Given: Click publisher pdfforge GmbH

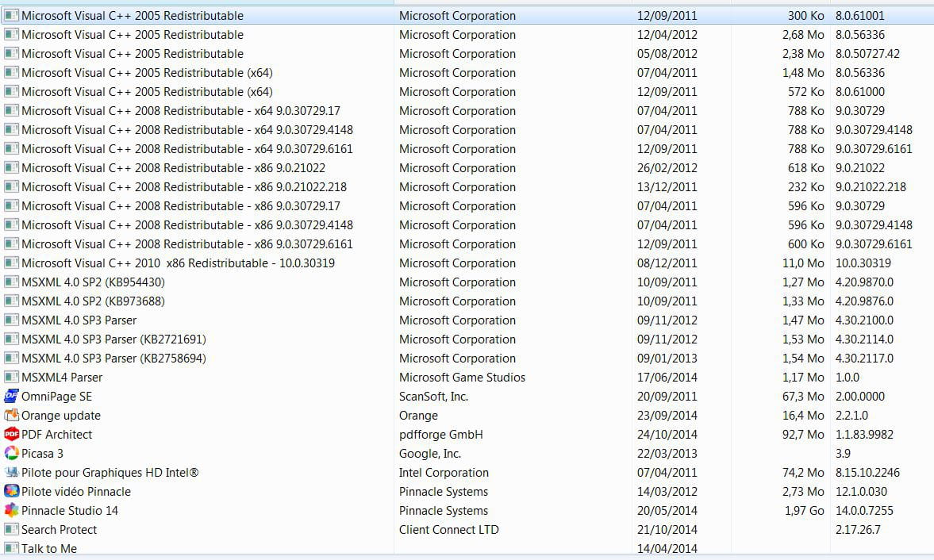Looking at the screenshot, I should pos(440,435).
